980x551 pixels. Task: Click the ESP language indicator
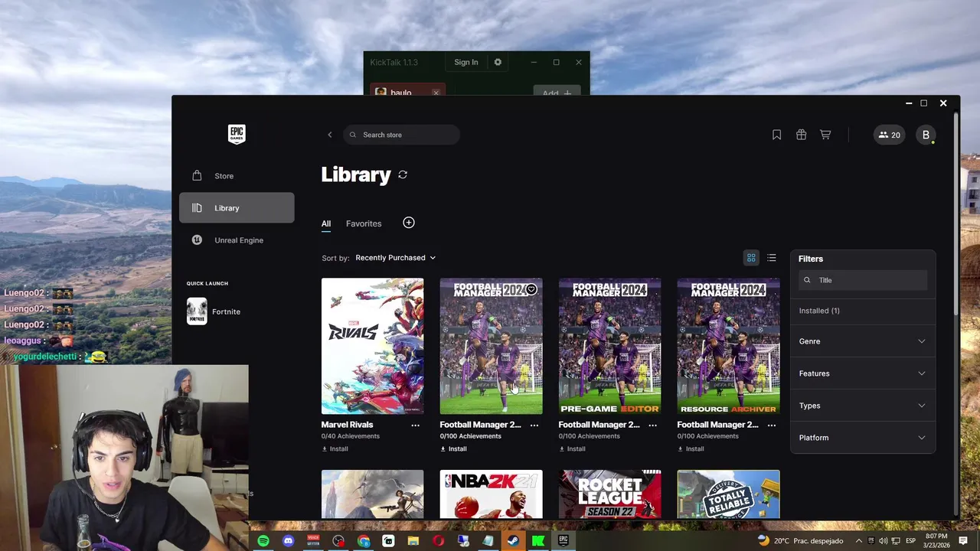click(910, 540)
